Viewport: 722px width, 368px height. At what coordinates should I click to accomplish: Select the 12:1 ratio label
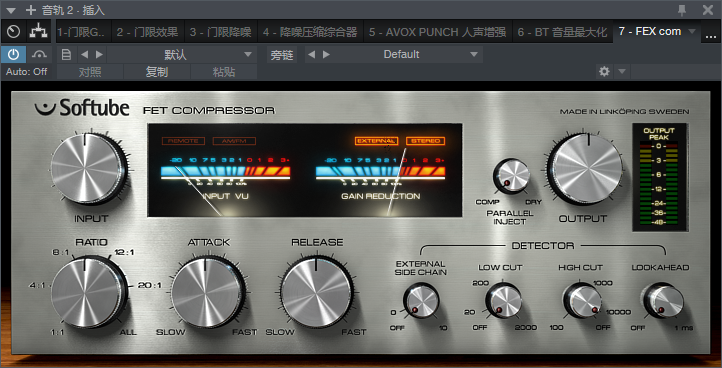click(x=123, y=252)
